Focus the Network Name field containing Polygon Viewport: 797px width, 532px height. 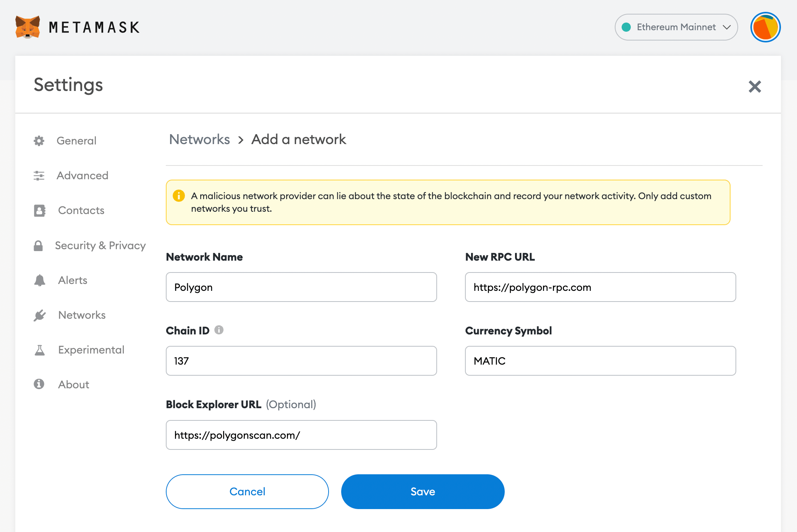point(301,287)
